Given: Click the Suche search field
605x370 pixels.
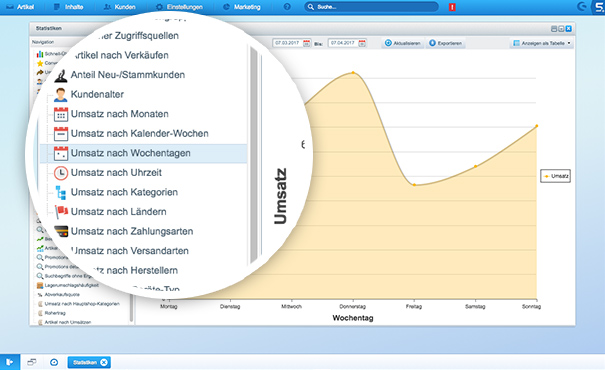Looking at the screenshot, I should [371, 7].
